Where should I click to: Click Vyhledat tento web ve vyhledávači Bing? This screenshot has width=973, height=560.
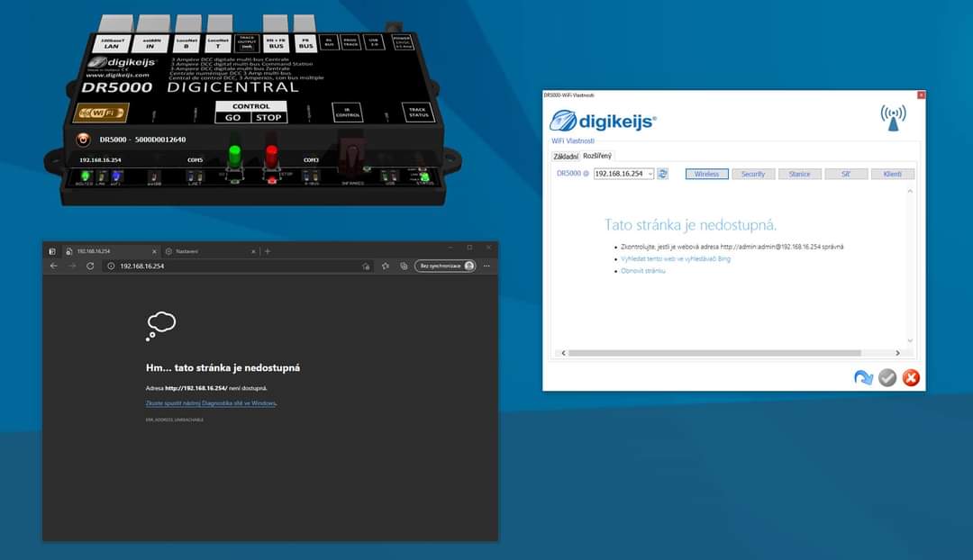676,258
